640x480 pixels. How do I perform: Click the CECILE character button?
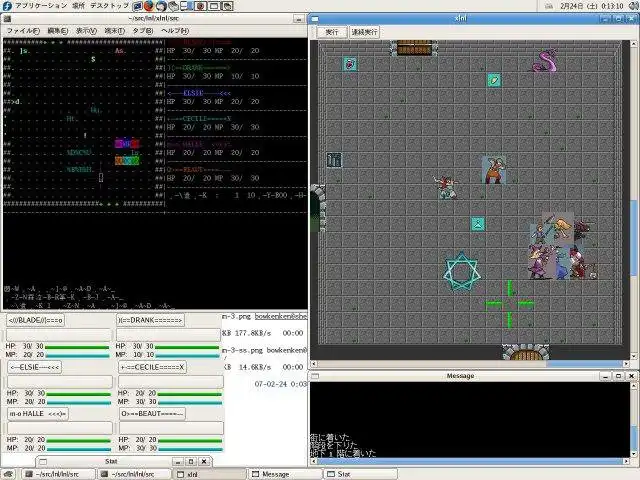click(x=152, y=367)
